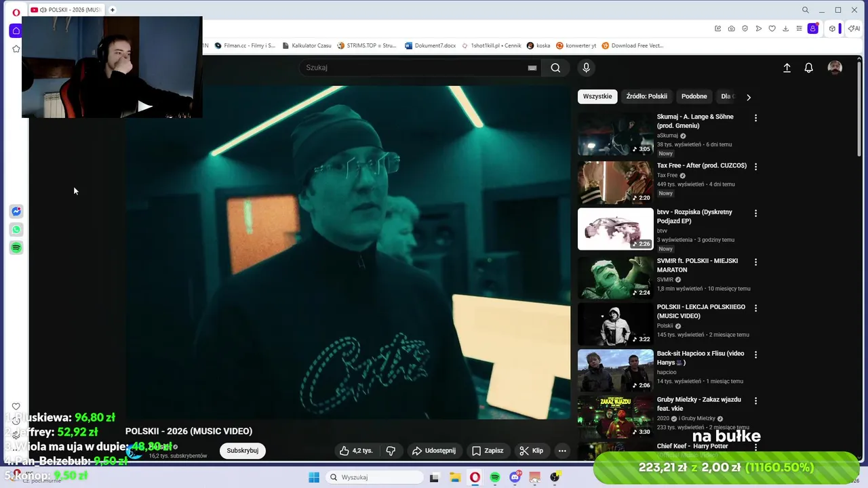Open Discord from the taskbar
Image resolution: width=868 pixels, height=488 pixels.
point(515,477)
